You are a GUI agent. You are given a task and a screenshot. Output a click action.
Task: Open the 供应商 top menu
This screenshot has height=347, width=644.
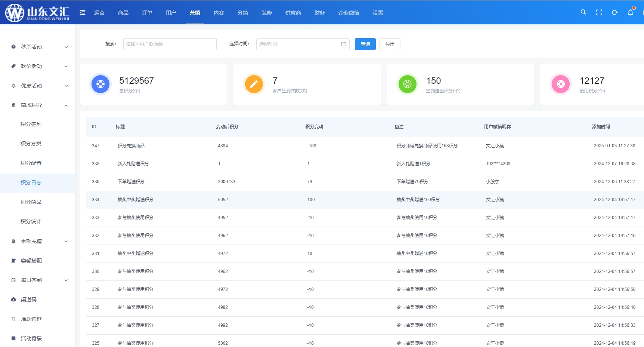pos(293,13)
